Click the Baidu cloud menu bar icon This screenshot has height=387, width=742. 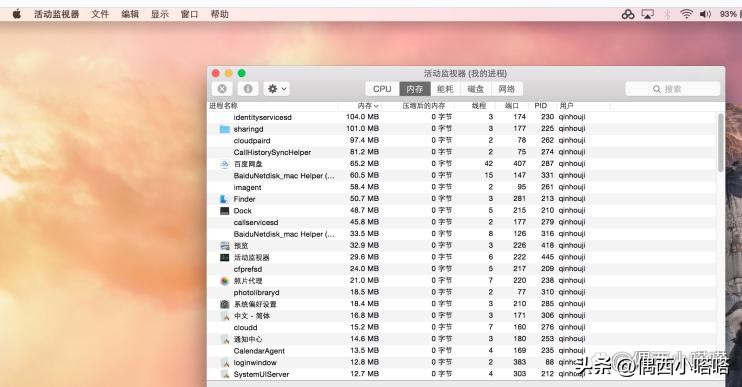coord(628,14)
